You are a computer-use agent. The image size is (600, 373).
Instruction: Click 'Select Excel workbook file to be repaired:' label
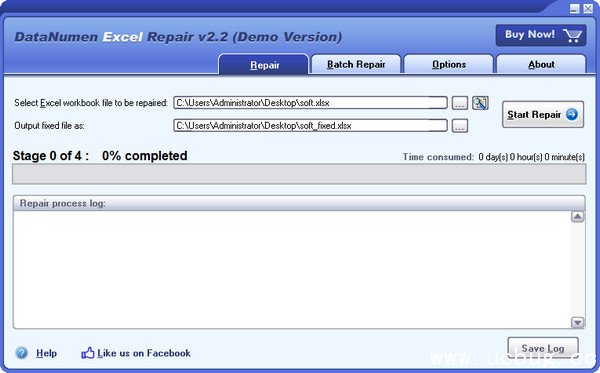point(91,103)
